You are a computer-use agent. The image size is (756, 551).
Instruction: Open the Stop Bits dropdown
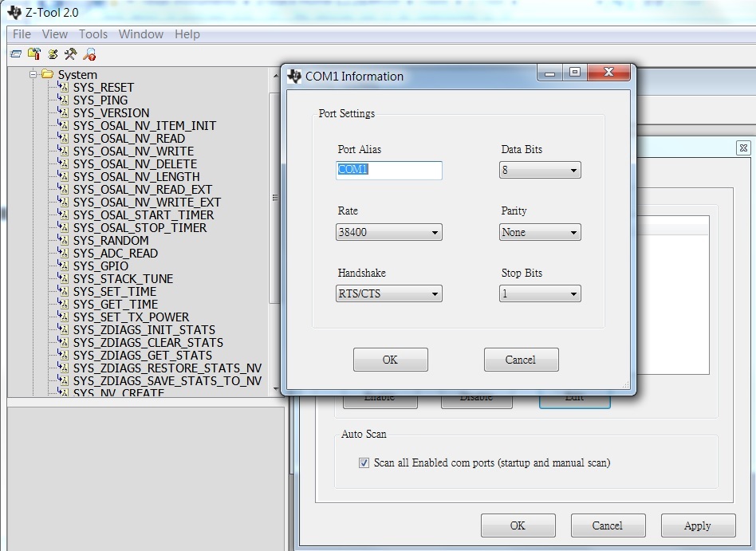tap(540, 293)
